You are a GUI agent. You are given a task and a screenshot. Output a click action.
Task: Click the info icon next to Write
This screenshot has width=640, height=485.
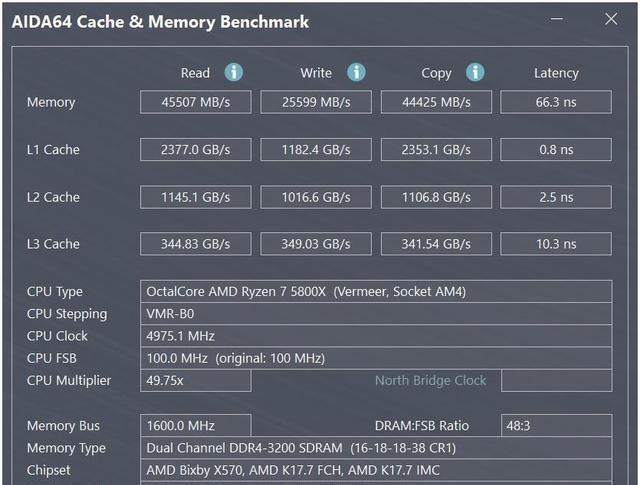[x=356, y=72]
